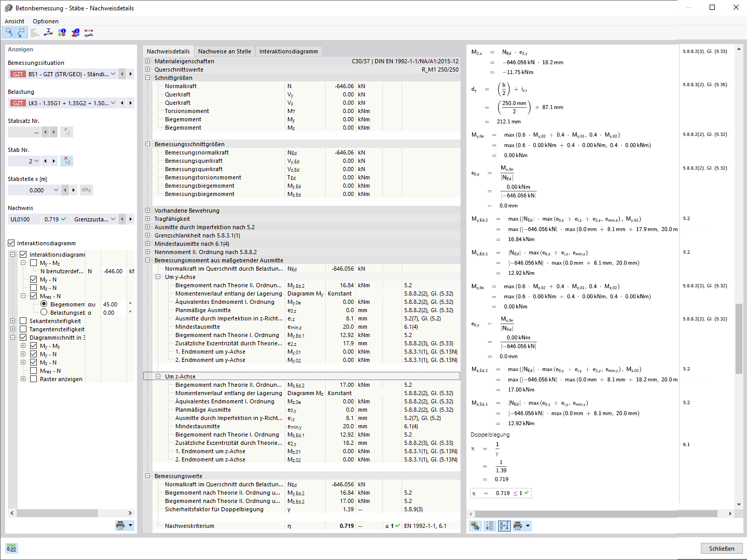The image size is (747, 560).
Task: Click the cross-section beam toolbar icon
Action: (48, 33)
